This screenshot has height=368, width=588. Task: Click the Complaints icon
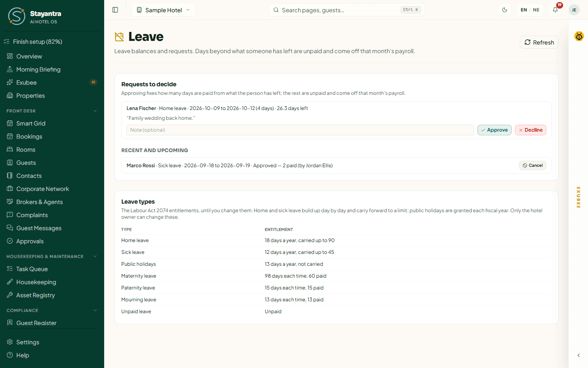coord(10,215)
